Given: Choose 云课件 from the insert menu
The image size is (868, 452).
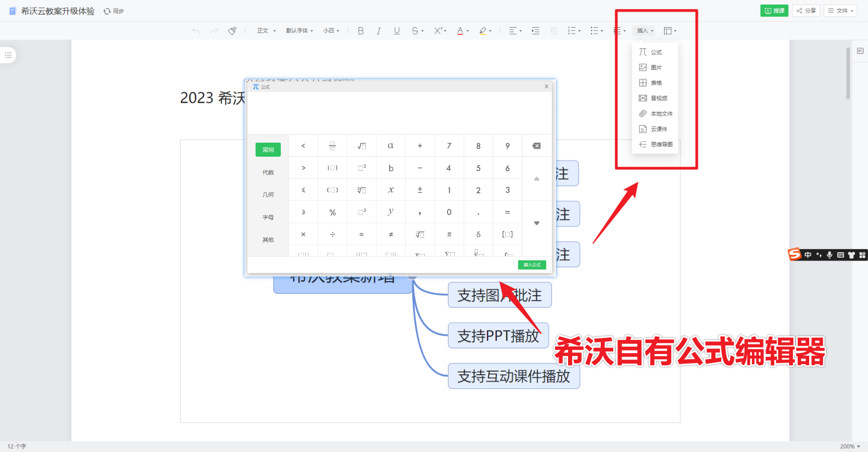Looking at the screenshot, I should click(655, 129).
